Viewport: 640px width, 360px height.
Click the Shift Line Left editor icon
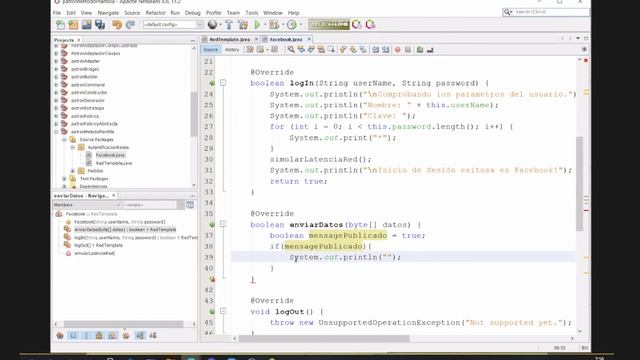pyautogui.click(x=376, y=49)
